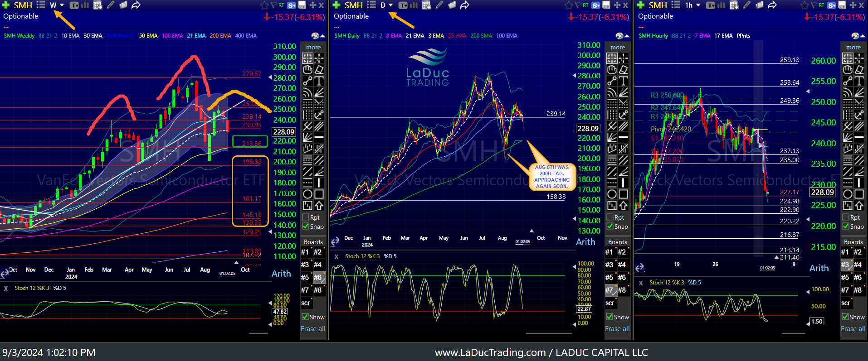This screenshot has width=868, height=361.
Task: Click the bar-chart style icon in weekly header
Action: 85,5
